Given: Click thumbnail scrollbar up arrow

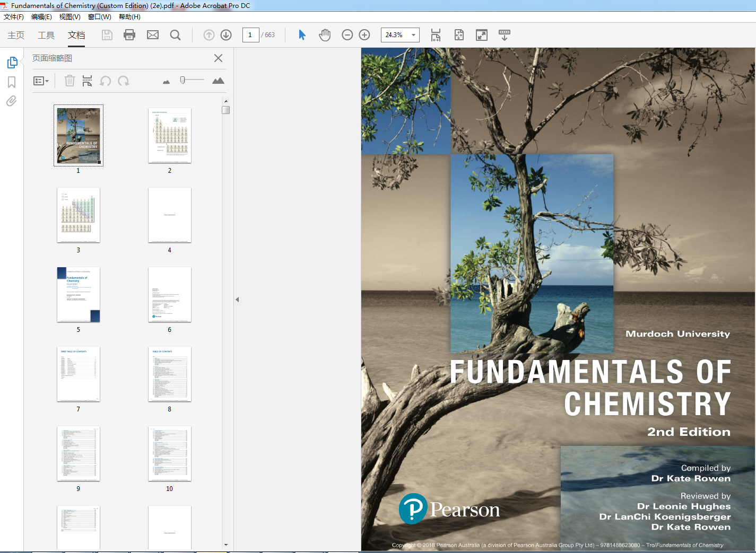Looking at the screenshot, I should click(226, 101).
